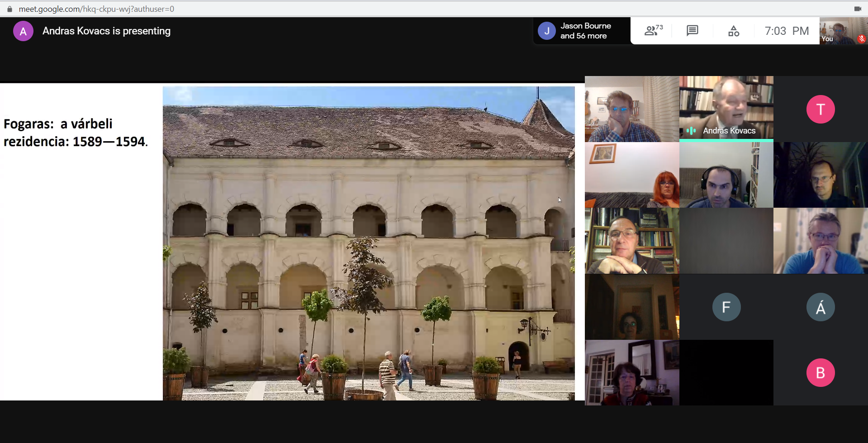This screenshot has width=868, height=443.
Task: Click the camera icon in address bar
Action: point(857,9)
